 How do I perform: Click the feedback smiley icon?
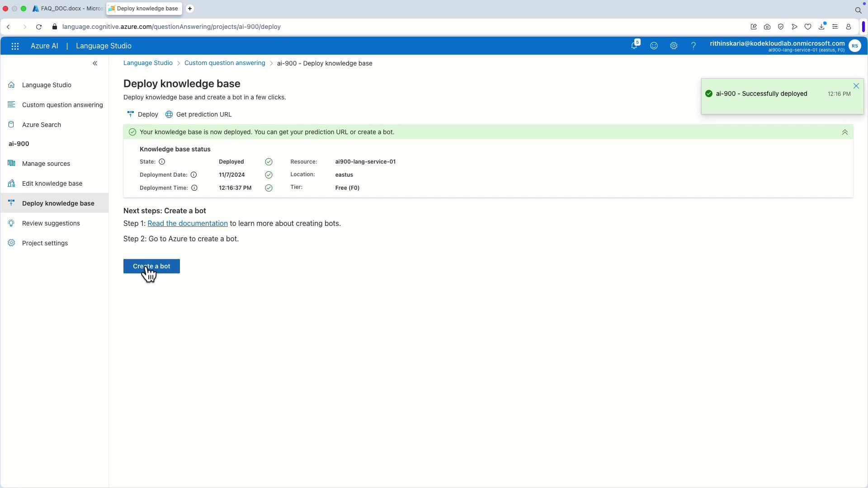pos(654,46)
